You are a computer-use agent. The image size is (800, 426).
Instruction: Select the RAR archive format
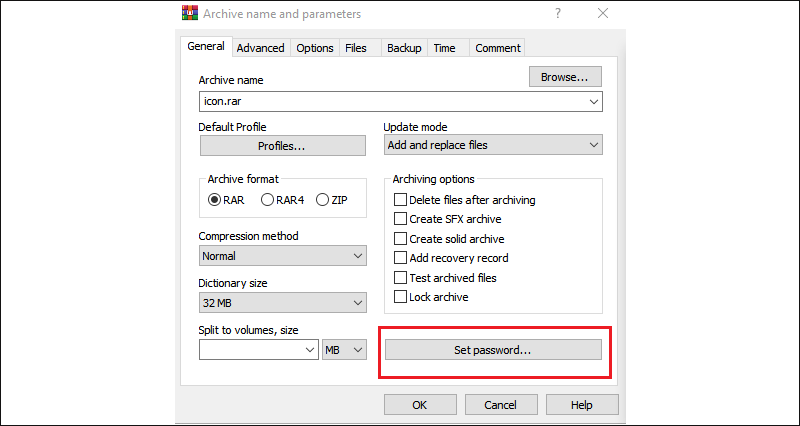[227, 200]
